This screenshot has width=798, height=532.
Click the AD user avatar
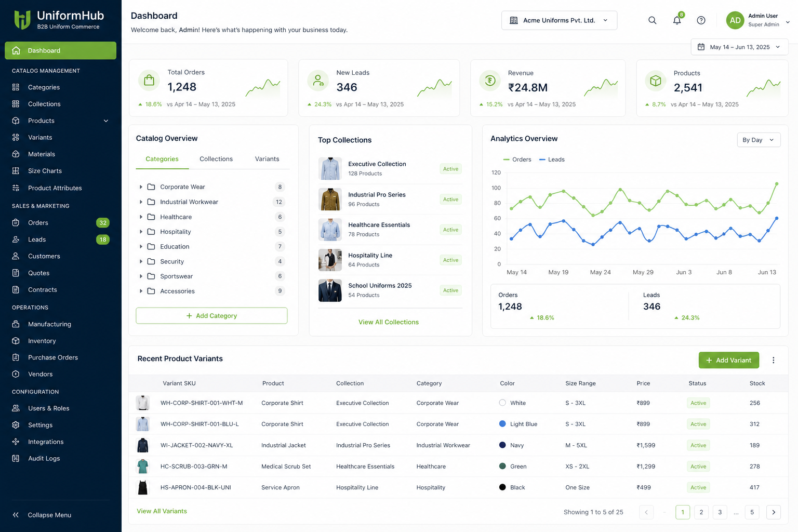coord(735,20)
